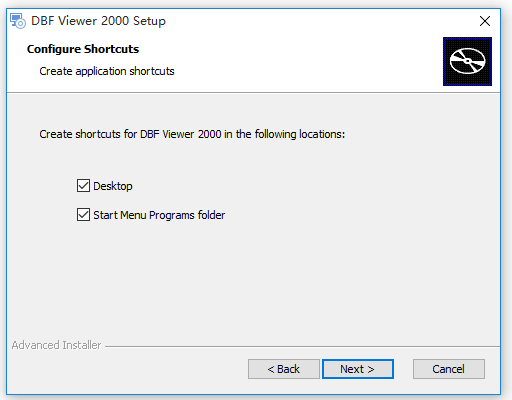Close the DBF Viewer 2000 Setup window
512x400 pixels.
point(485,21)
